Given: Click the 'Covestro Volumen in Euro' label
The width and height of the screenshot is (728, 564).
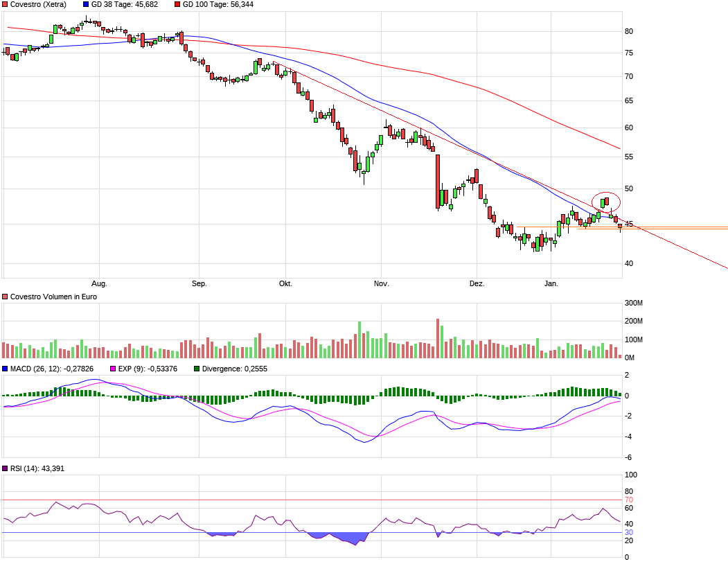Looking at the screenshot, I should pyautogui.click(x=53, y=297).
